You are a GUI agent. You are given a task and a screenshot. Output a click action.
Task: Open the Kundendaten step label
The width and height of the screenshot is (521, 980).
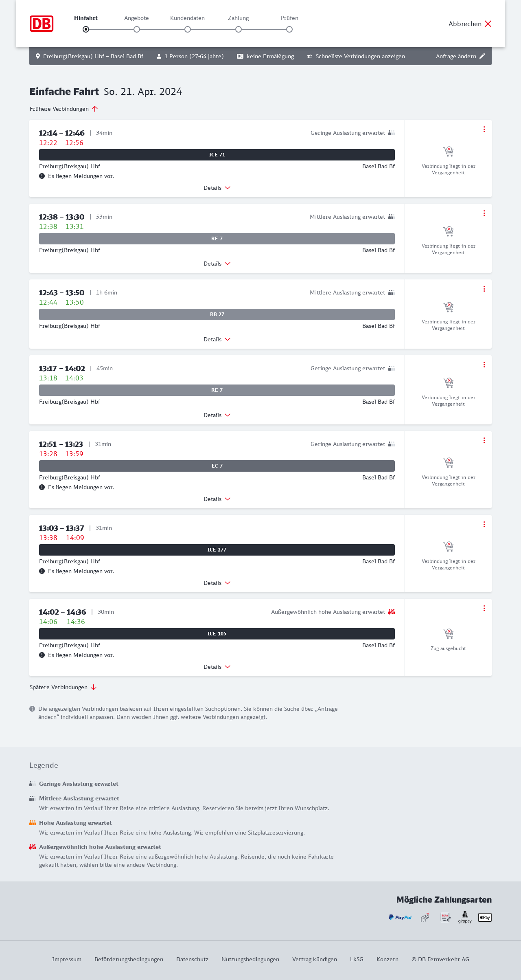click(x=187, y=18)
